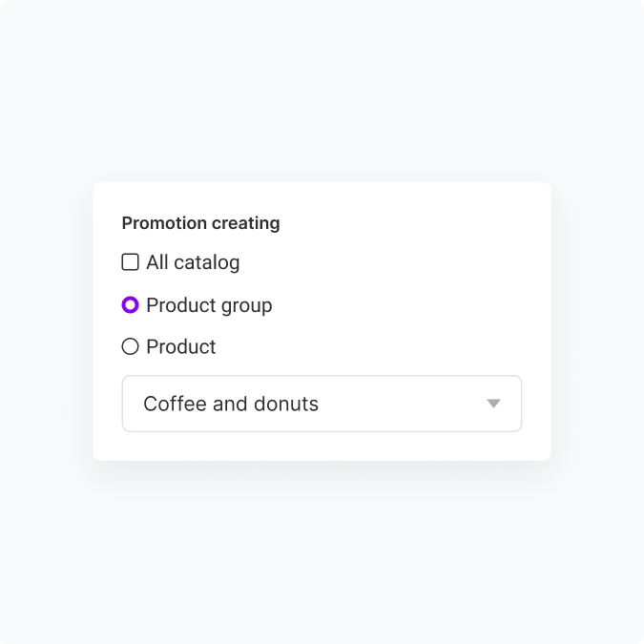
Task: Expand the product group selector list
Action: coord(322,404)
